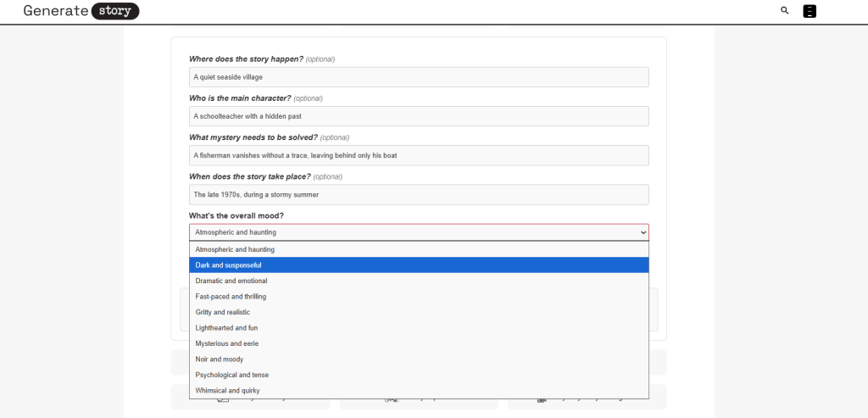868x418 pixels.
Task: Edit the story time period field
Action: pyautogui.click(x=419, y=194)
